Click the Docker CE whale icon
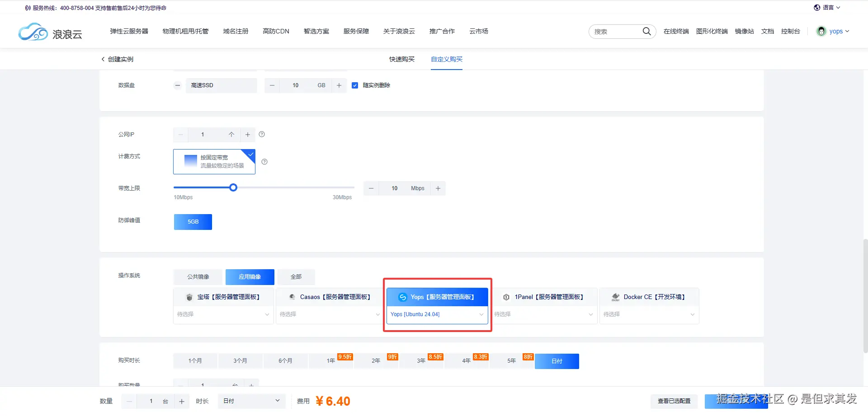 pos(615,297)
